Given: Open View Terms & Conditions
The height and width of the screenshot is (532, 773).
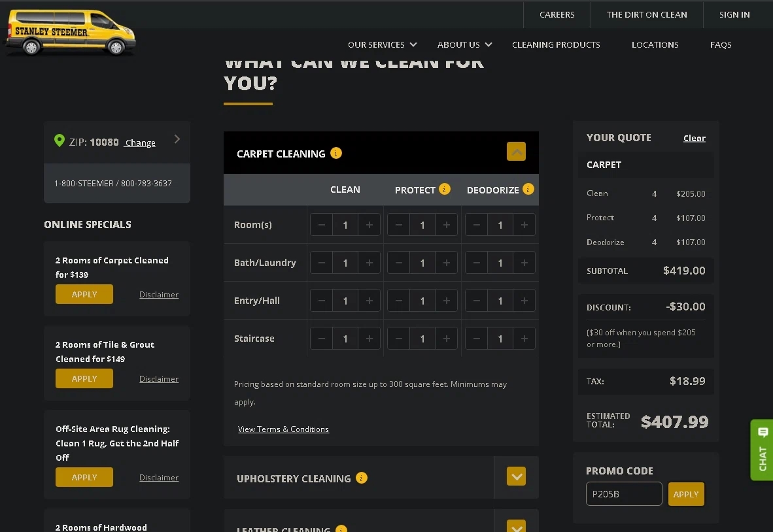Looking at the screenshot, I should 283,429.
